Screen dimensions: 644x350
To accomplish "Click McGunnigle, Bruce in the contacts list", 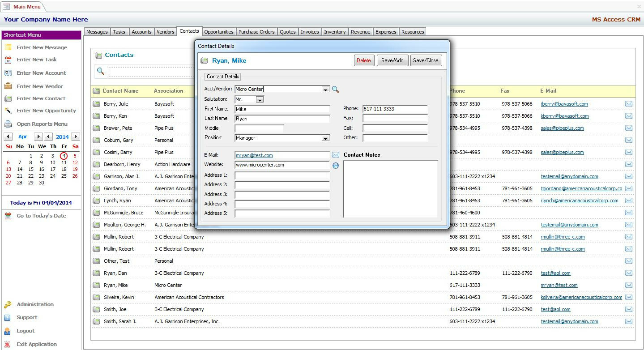I will click(x=124, y=213).
